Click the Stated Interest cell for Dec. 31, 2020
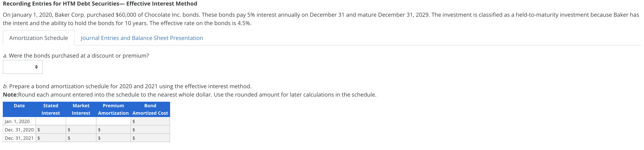The image size is (644, 150). coord(51,130)
